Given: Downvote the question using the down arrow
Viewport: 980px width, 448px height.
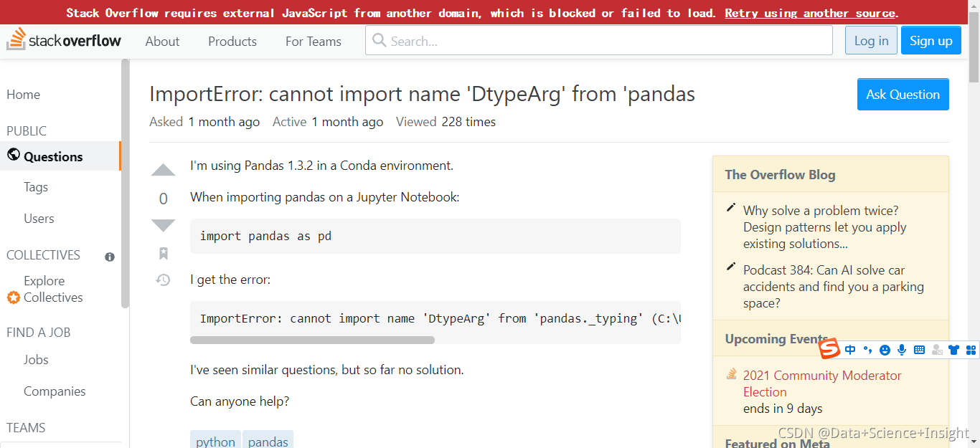Looking at the screenshot, I should pos(163,225).
